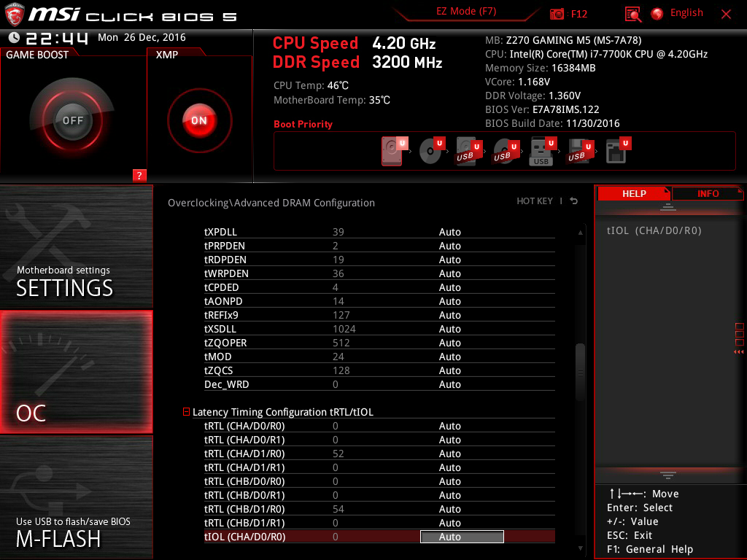
Task: Open the M-FLASH section
Action: (x=76, y=497)
